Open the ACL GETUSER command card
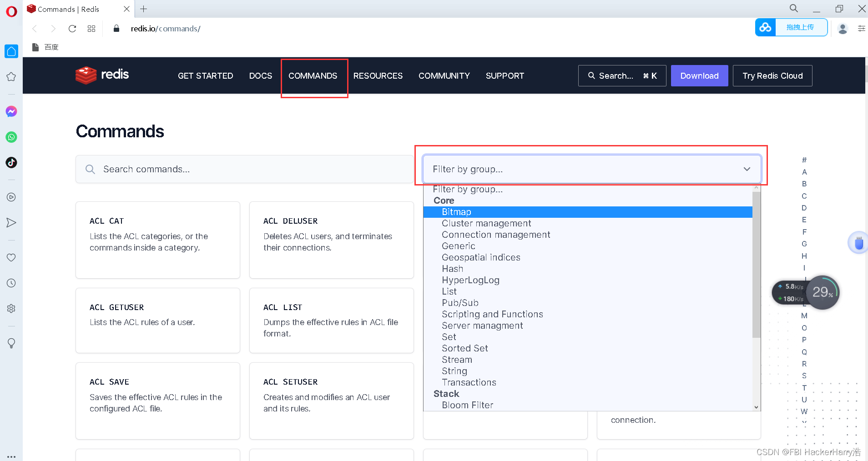The height and width of the screenshot is (461, 868). click(158, 321)
